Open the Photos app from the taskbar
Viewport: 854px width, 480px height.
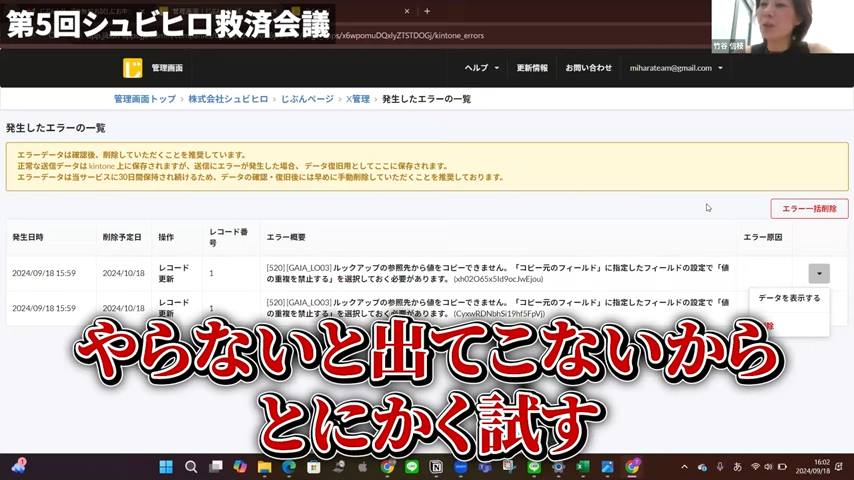point(607,467)
